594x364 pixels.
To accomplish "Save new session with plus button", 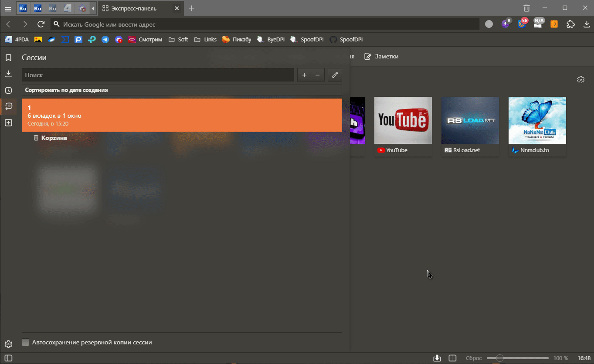I will [x=304, y=75].
